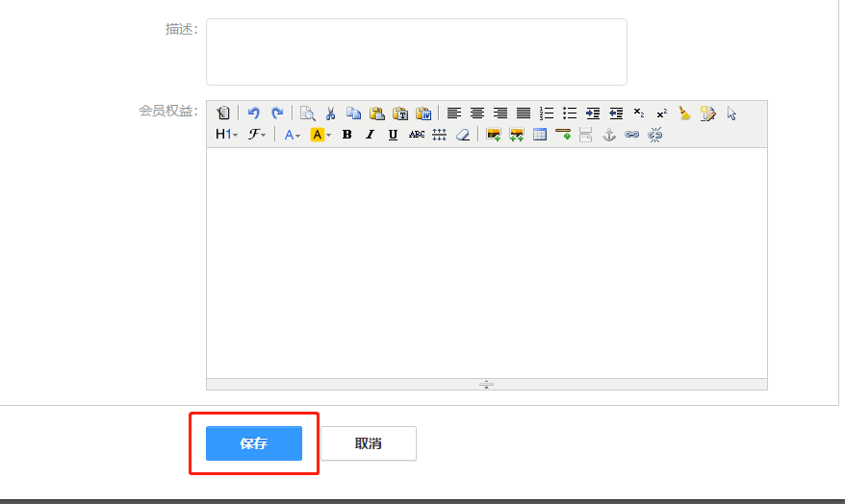
Task: Open the text color picker
Action: click(292, 135)
